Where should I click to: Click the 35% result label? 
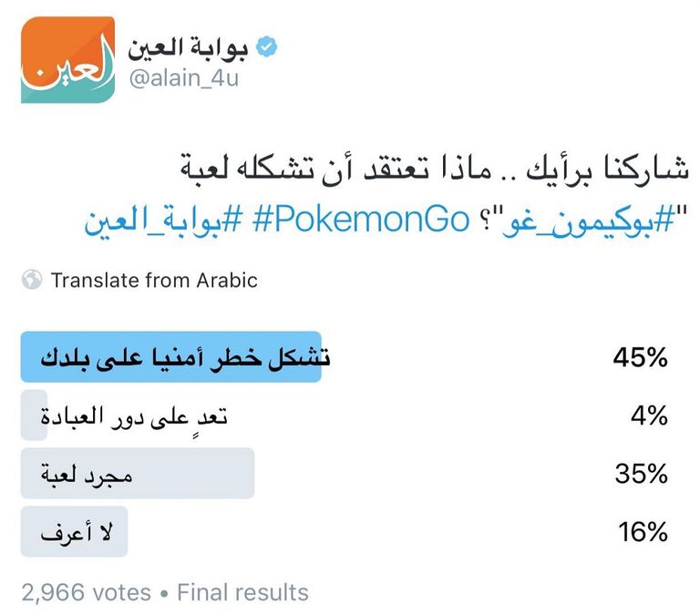pyautogui.click(x=640, y=475)
